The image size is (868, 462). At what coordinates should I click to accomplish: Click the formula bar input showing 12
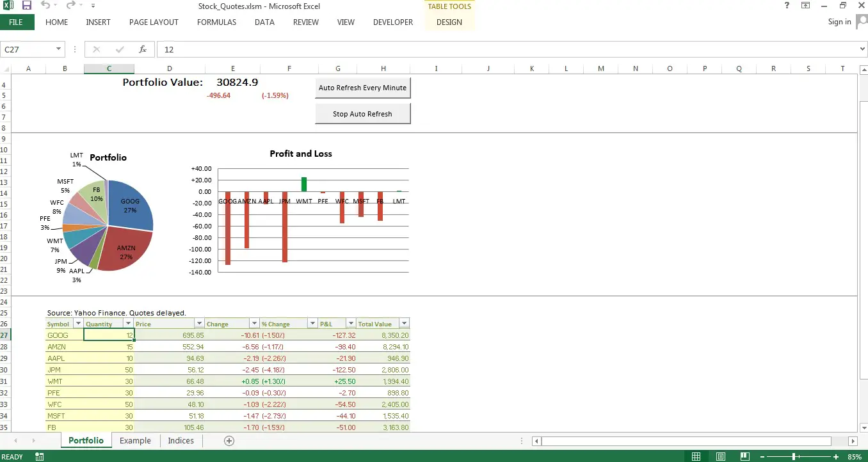509,49
